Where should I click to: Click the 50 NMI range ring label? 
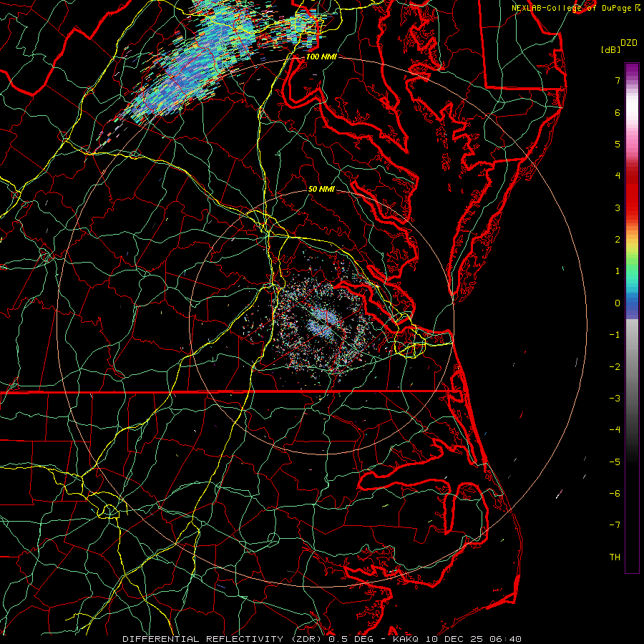(321, 189)
